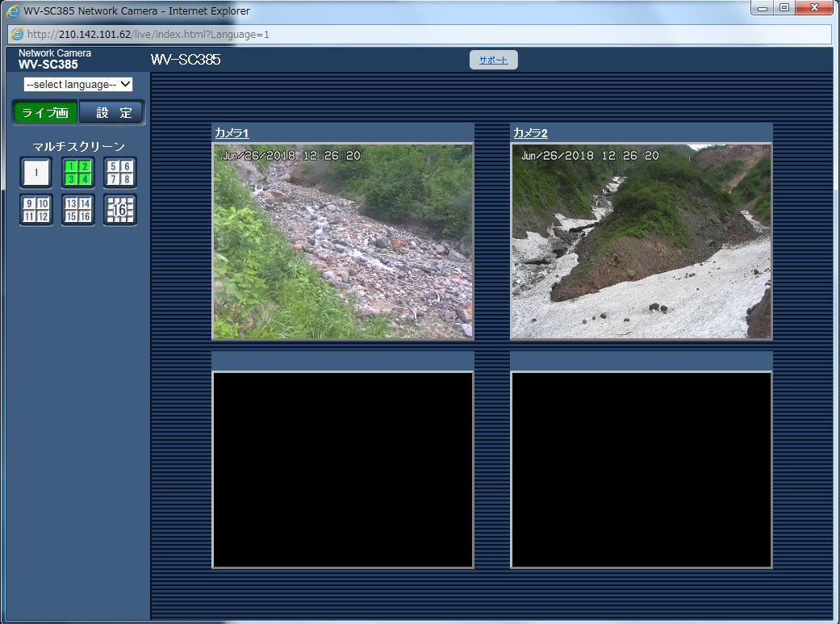Minimize the Internet Explorer window
The image size is (840, 624).
(762, 7)
